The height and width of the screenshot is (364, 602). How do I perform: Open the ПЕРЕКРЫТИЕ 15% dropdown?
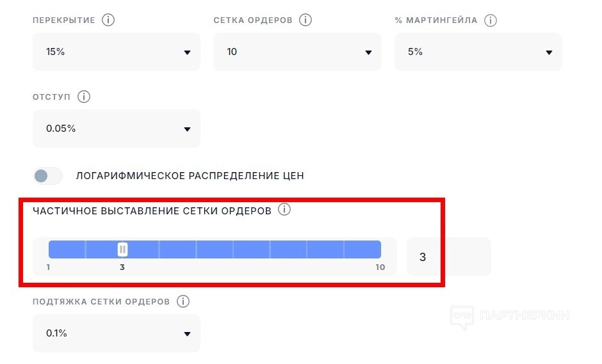point(117,52)
